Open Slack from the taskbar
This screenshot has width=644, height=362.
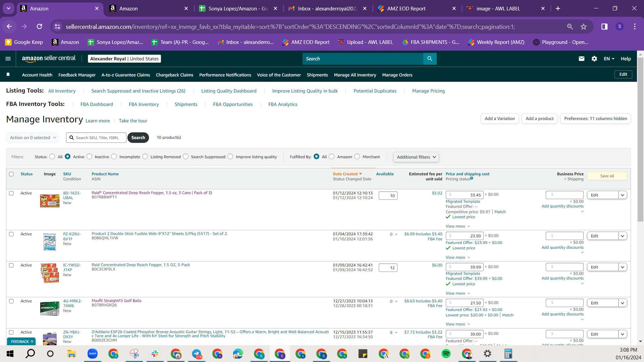point(155,354)
